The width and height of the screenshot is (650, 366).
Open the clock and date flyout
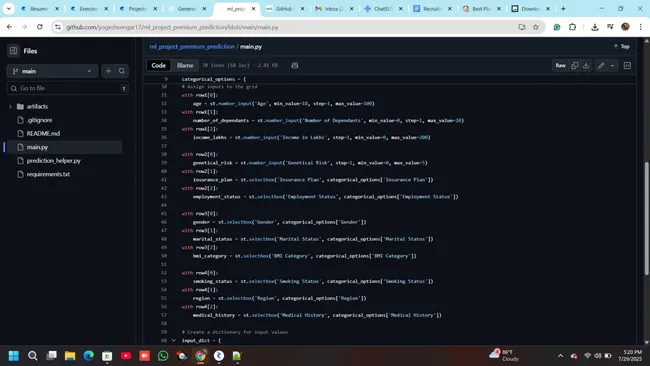630,356
